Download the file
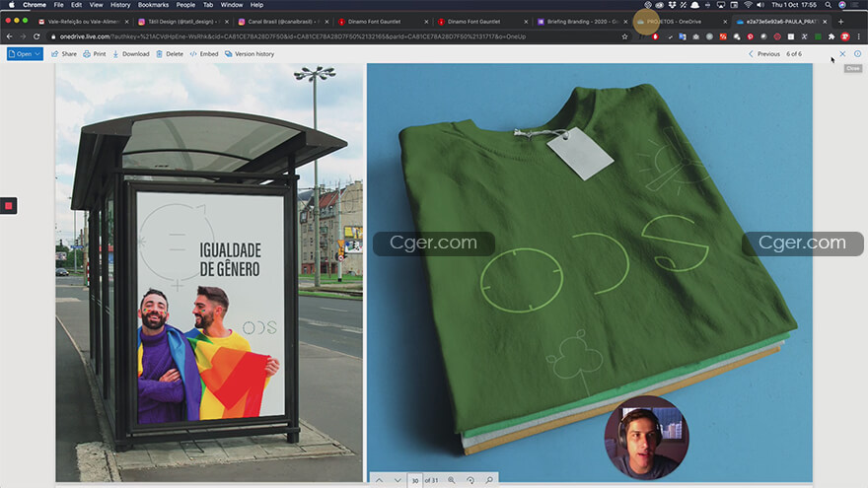Screen dimensions: 868x488 (x=130, y=54)
